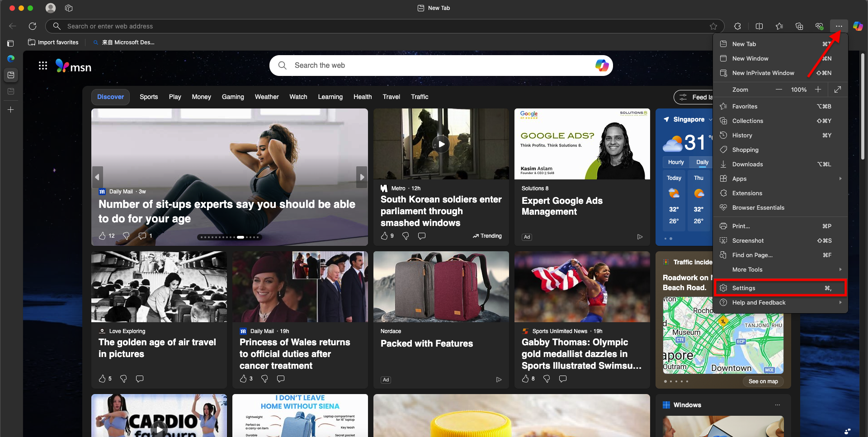Open Shopping from menu
Image resolution: width=868 pixels, height=437 pixels.
click(780, 150)
